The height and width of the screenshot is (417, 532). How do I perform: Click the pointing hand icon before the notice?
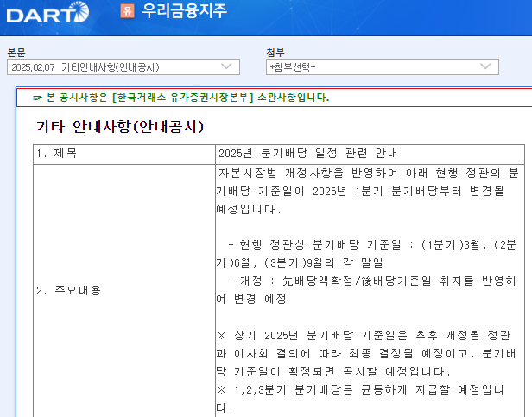coord(37,98)
